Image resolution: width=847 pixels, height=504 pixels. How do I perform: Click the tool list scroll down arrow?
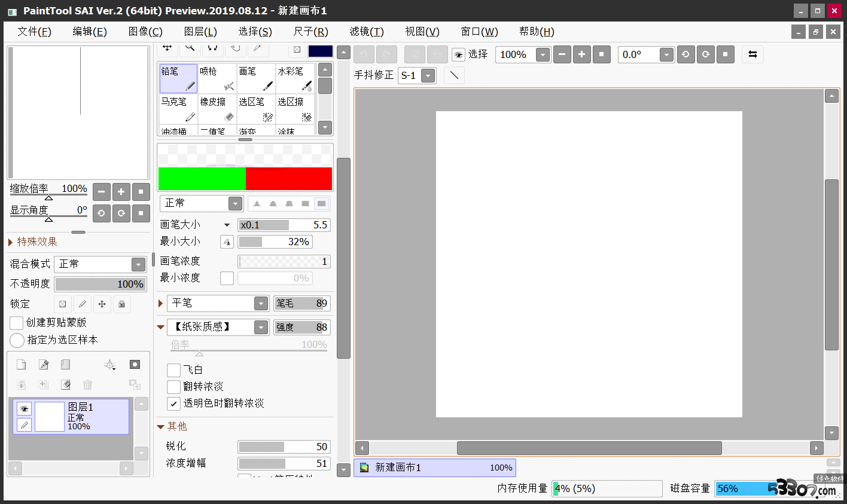pos(325,127)
